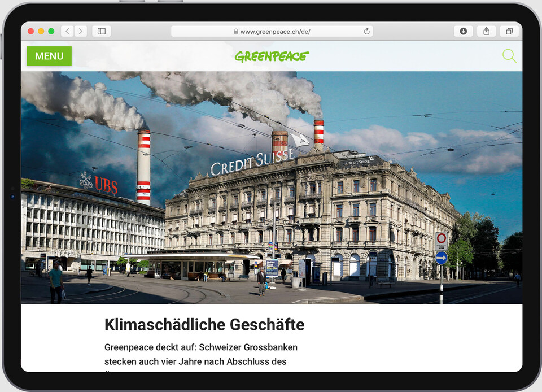Close the Safari window
Viewport: 542px width, 392px height.
pos(31,32)
